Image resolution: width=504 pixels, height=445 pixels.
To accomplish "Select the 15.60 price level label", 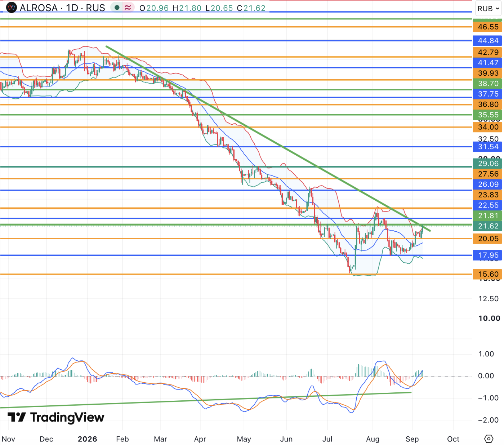I will [x=488, y=274].
